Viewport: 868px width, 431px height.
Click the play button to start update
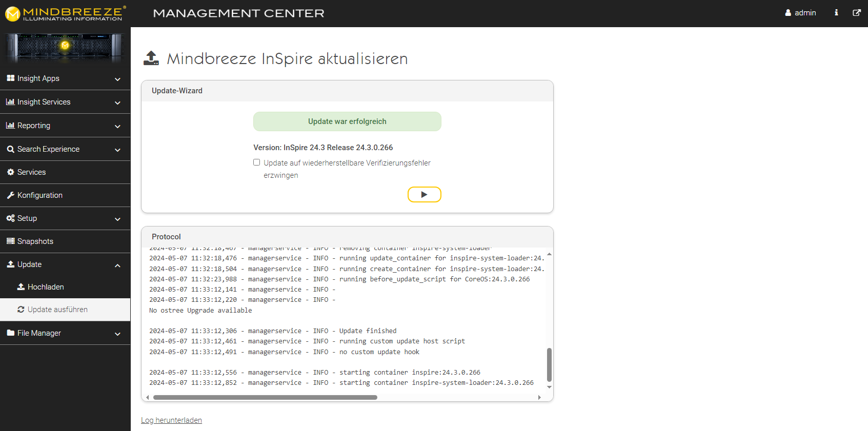click(x=424, y=195)
